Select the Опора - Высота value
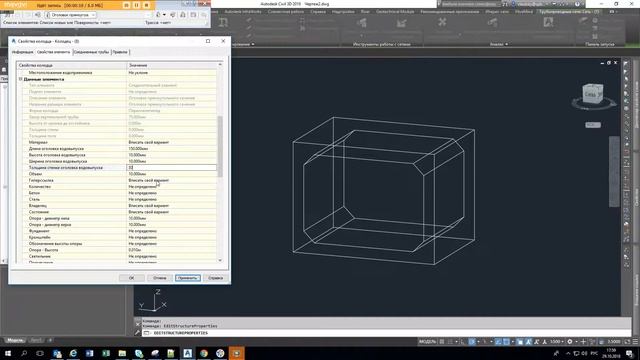The width and height of the screenshot is (640, 360). [x=172, y=250]
